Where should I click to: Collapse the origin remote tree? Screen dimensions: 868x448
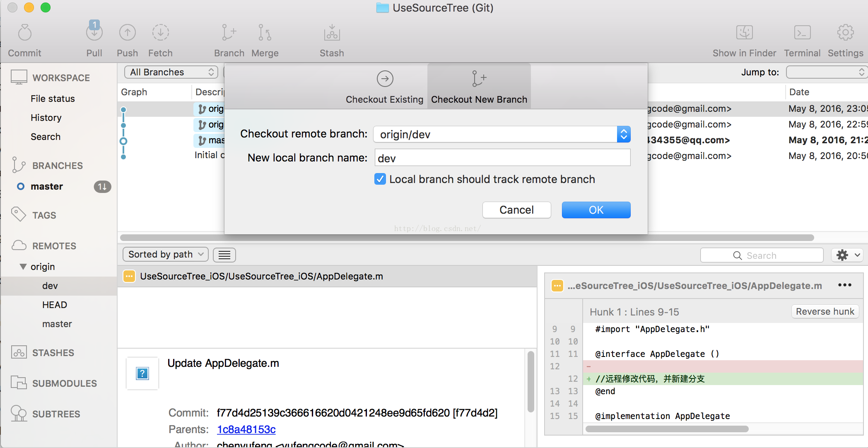tap(23, 267)
